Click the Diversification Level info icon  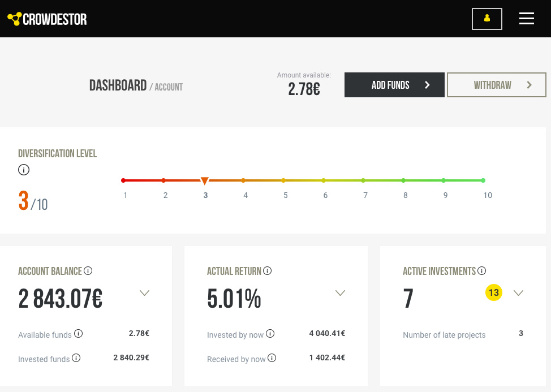[24, 170]
